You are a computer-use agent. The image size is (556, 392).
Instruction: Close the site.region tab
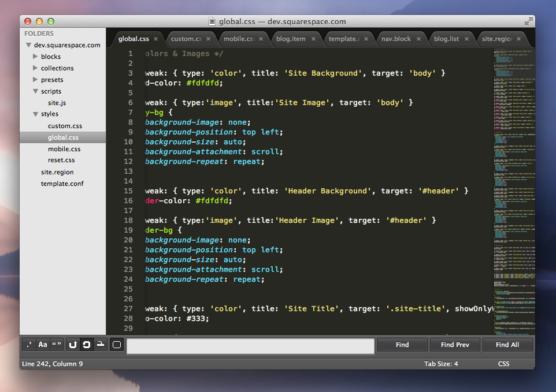click(519, 39)
